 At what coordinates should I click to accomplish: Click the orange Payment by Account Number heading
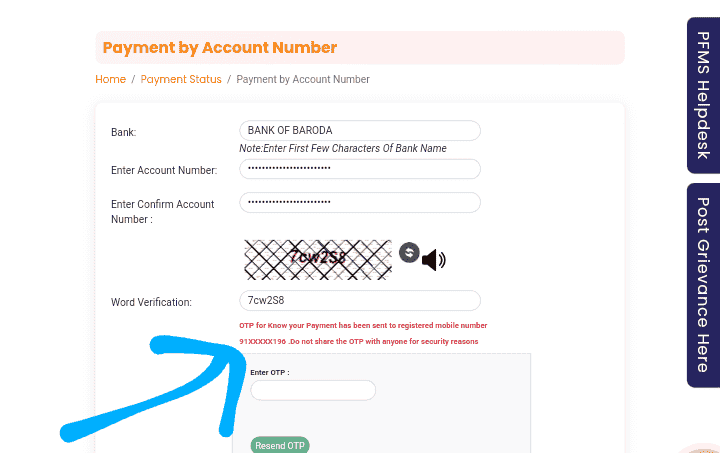pos(219,47)
